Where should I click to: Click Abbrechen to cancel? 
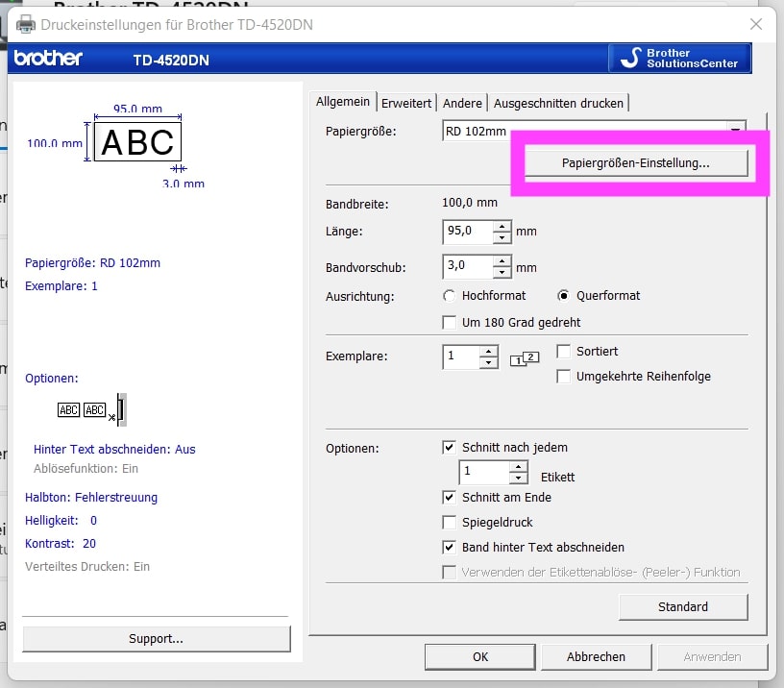click(596, 657)
